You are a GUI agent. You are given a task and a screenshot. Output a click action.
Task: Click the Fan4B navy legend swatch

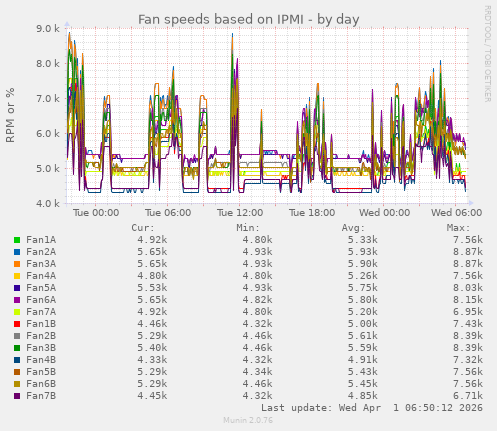[17, 360]
